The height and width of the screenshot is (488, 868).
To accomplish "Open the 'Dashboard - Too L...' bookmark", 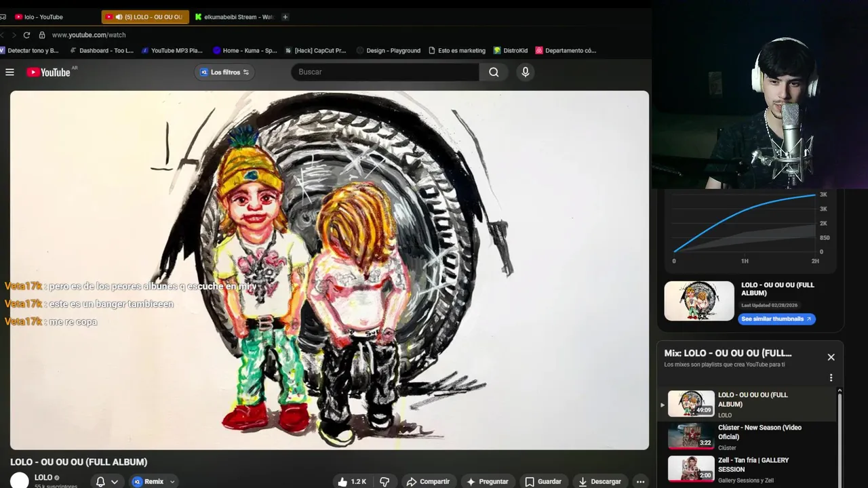I will pyautogui.click(x=102, y=50).
